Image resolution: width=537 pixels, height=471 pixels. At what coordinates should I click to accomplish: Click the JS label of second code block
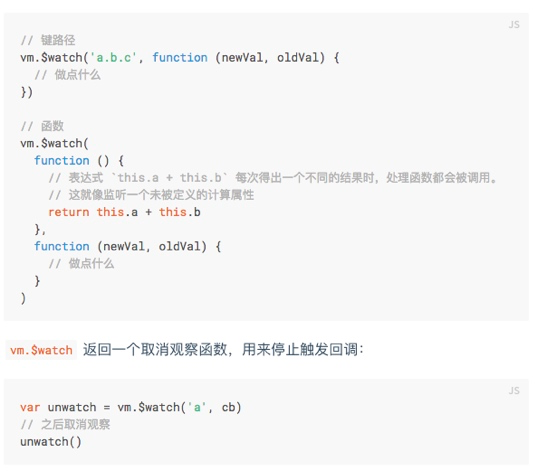click(514, 391)
